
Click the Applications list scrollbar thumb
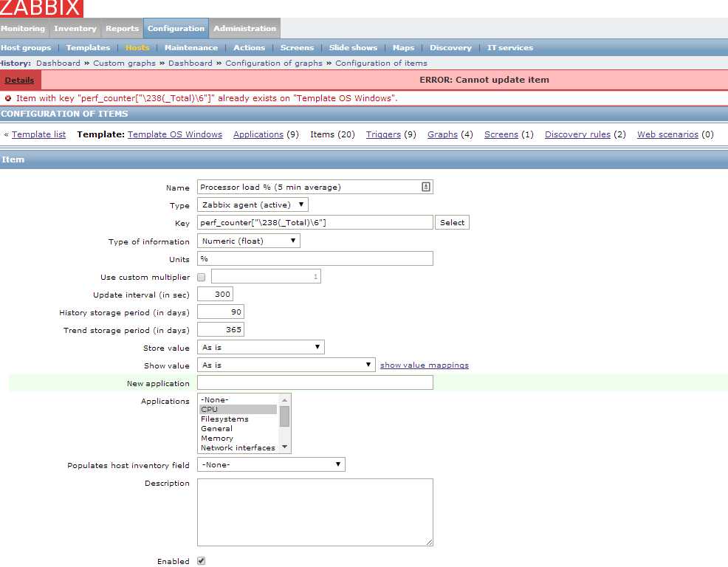(x=284, y=416)
